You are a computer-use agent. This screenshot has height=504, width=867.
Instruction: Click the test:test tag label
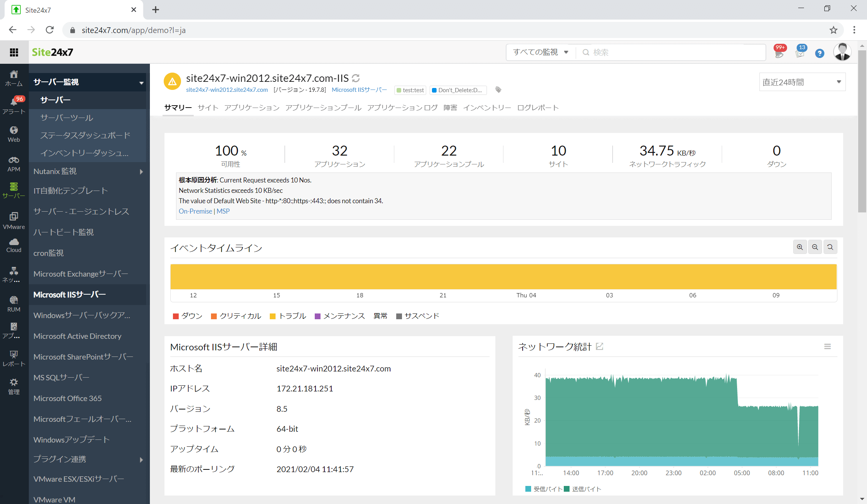tap(410, 90)
